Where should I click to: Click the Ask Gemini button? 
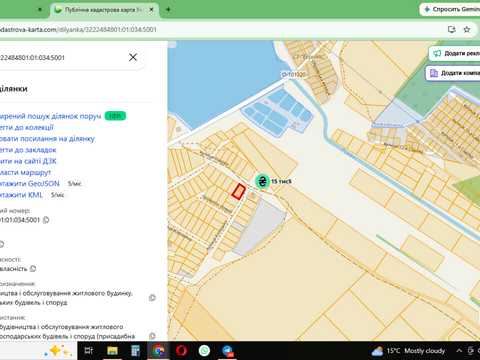point(451,9)
